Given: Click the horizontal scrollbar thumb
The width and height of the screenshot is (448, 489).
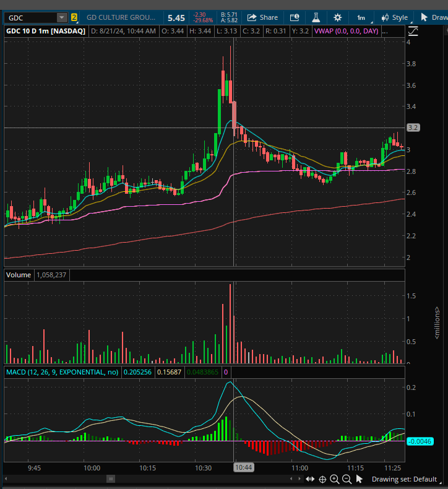Looking at the screenshot, I should coord(111,478).
